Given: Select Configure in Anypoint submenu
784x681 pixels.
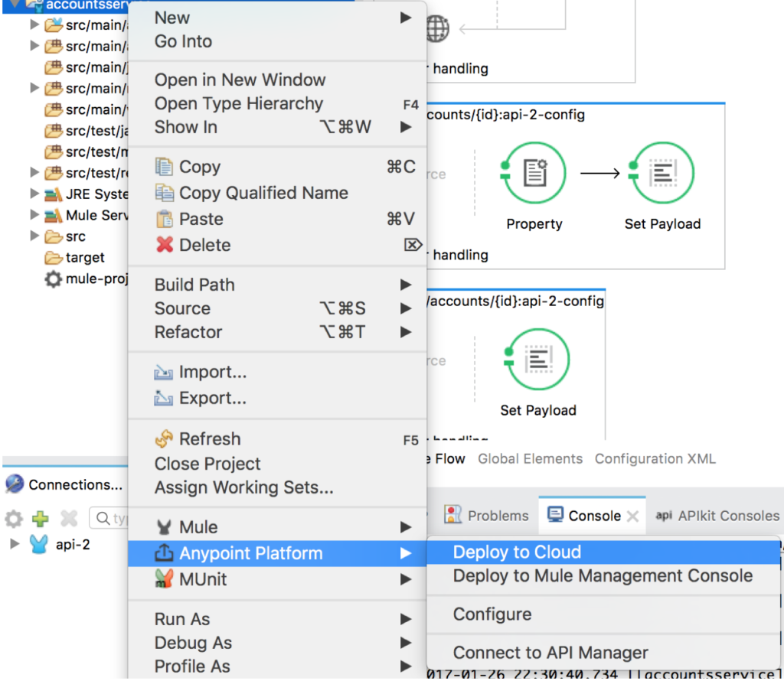Looking at the screenshot, I should click(x=603, y=614).
